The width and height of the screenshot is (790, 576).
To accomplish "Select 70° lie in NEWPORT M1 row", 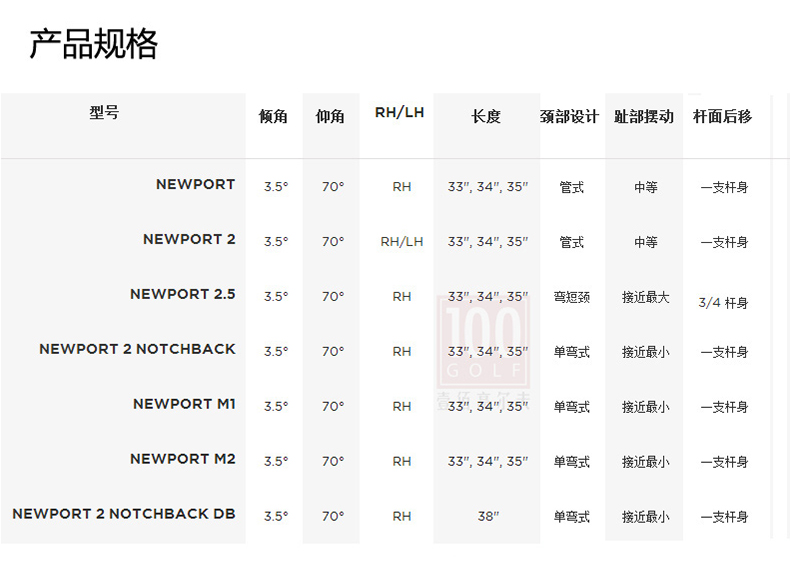I will [333, 407].
